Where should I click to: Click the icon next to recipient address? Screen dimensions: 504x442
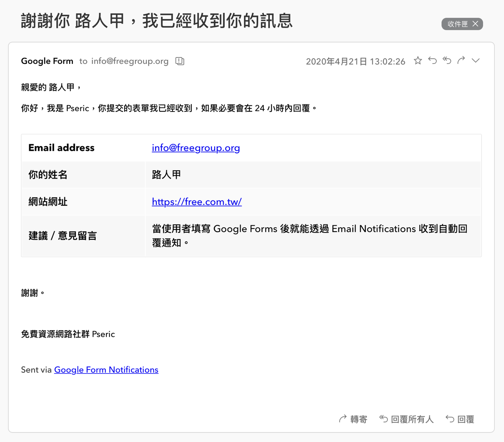coord(180,61)
